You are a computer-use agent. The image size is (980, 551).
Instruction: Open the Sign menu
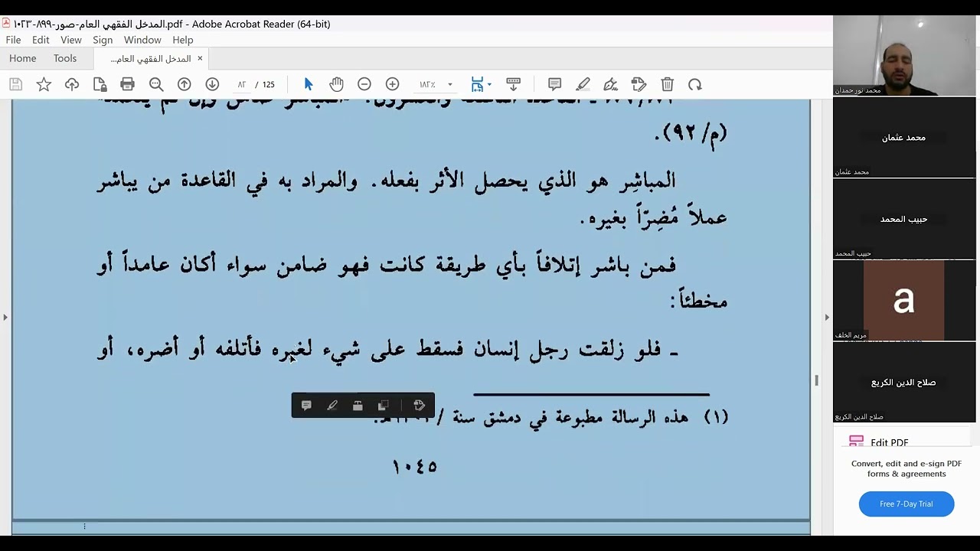click(103, 40)
